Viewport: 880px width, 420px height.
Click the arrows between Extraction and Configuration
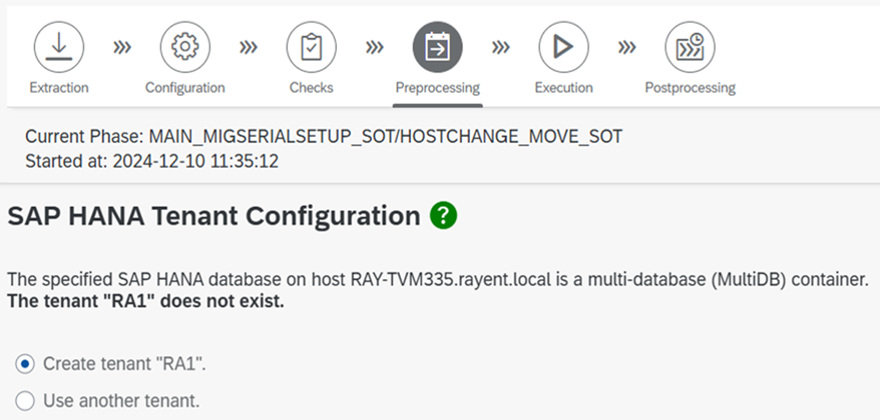[x=122, y=47]
